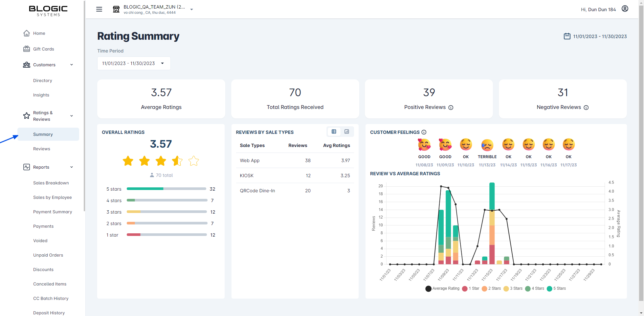Click the TERRIBLE emoji for 11/13/23

coord(487,145)
